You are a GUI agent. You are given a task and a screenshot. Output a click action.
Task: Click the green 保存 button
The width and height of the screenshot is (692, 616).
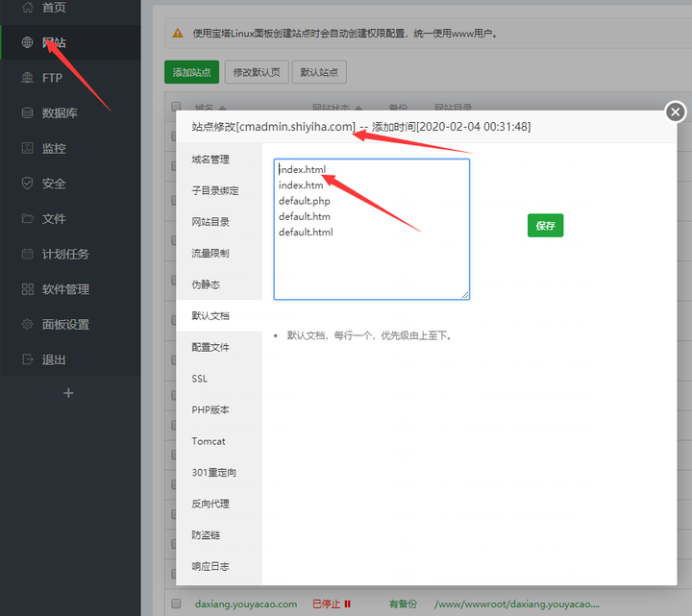545,226
